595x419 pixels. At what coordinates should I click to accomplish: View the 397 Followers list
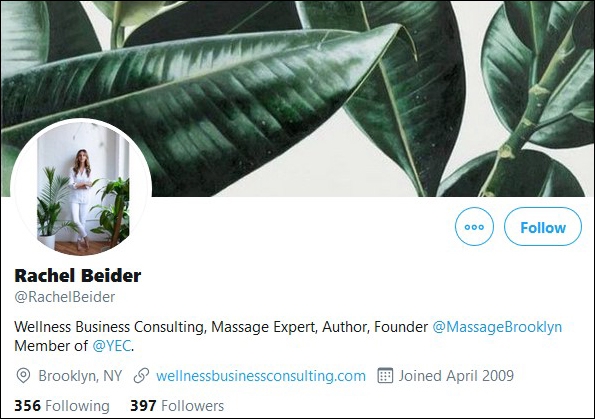point(177,406)
